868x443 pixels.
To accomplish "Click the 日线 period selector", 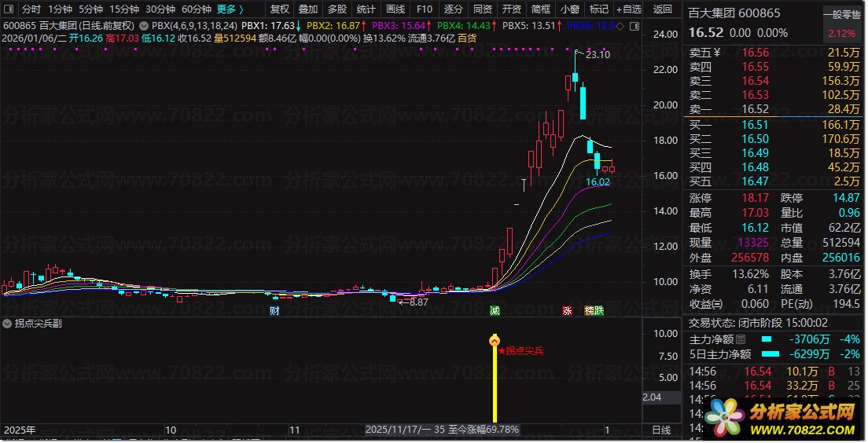I will 661,430.
